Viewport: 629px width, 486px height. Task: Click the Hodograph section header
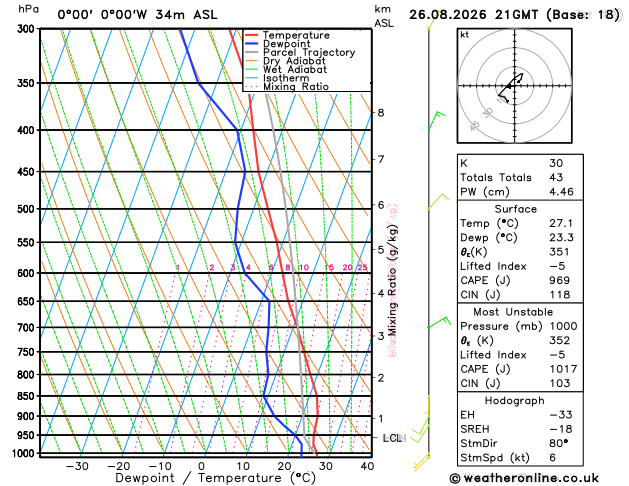(x=515, y=401)
